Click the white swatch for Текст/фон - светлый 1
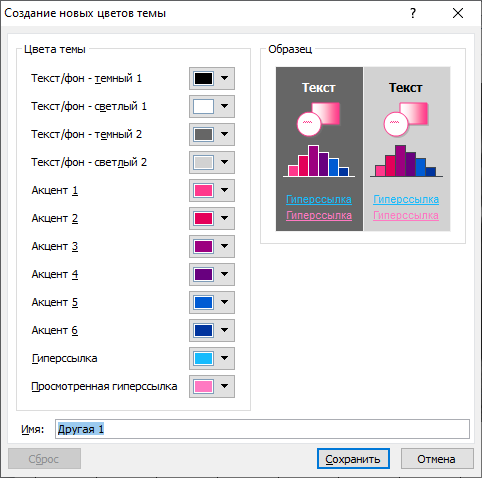Viewport: 482px width, 478px height. (x=203, y=107)
